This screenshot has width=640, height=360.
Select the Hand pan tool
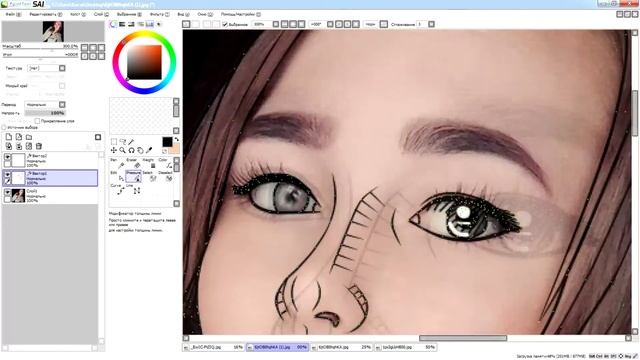(x=140, y=150)
